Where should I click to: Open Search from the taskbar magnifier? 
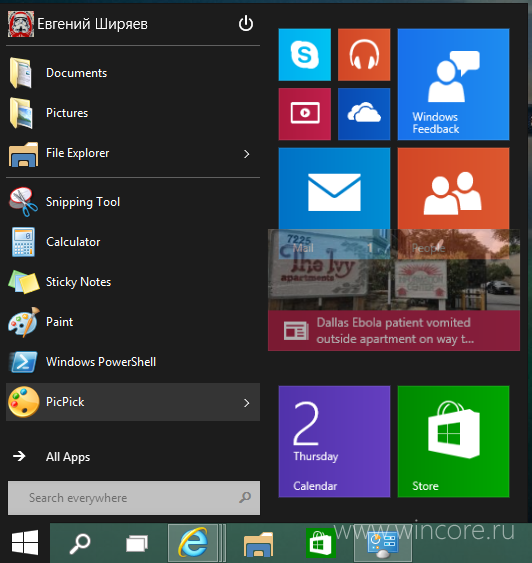coord(79,544)
